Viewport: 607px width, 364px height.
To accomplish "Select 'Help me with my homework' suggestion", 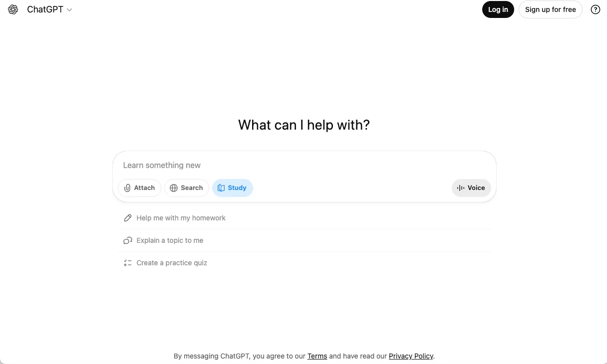I will click(304, 218).
